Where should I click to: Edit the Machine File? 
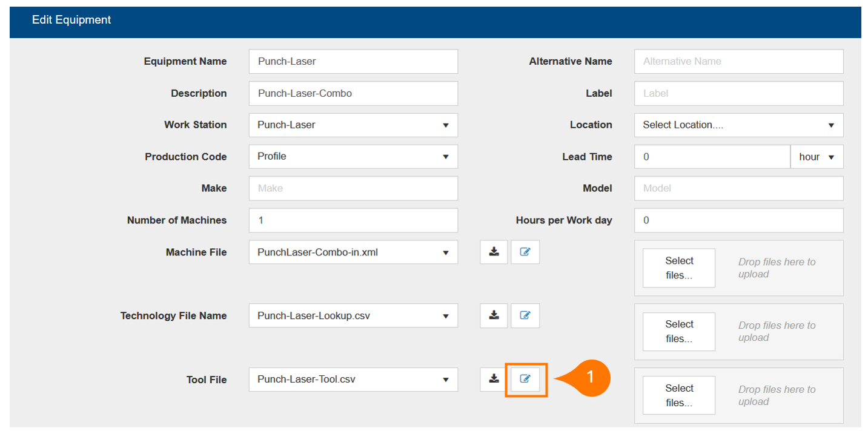pyautogui.click(x=525, y=252)
